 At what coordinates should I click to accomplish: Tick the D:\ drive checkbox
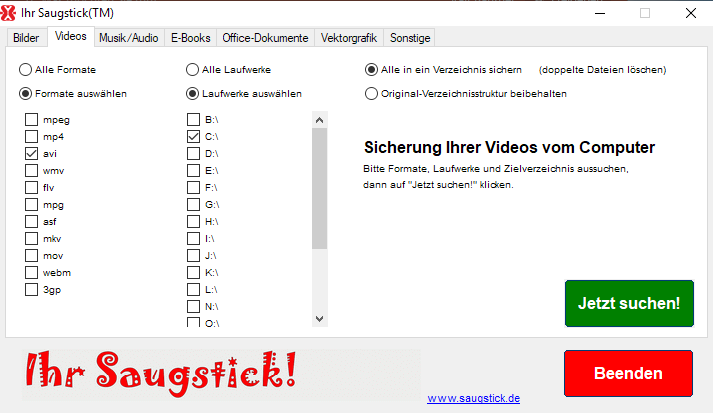194,154
